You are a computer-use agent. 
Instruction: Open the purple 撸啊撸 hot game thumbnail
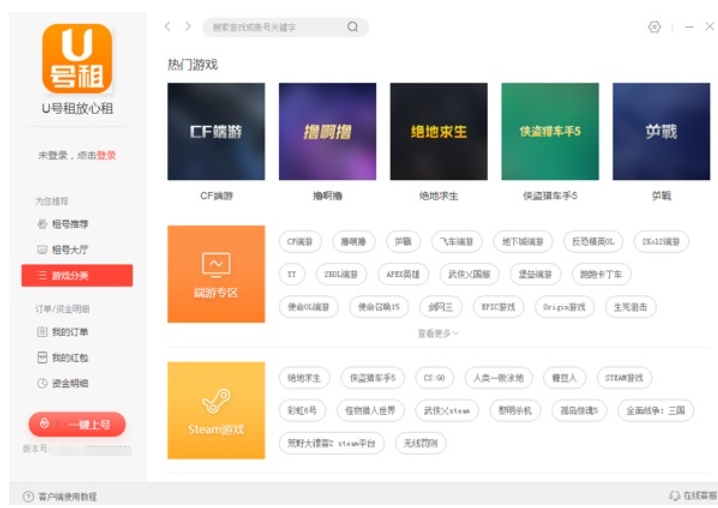point(327,131)
